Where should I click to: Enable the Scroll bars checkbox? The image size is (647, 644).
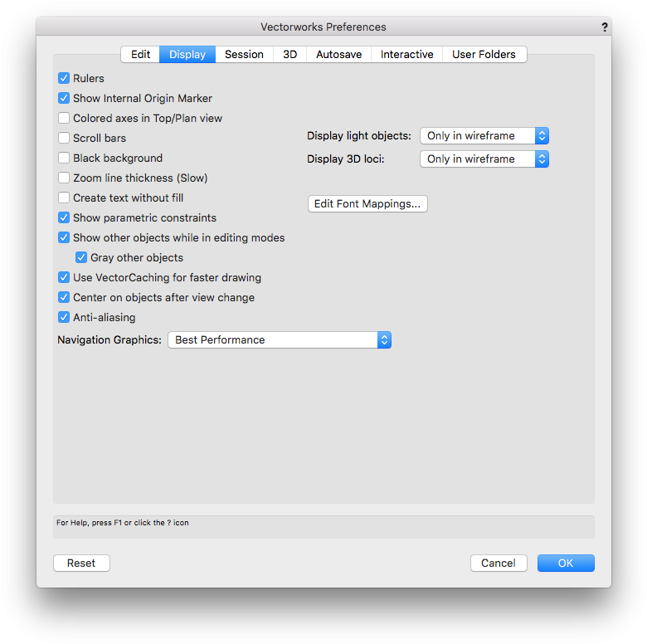pos(64,138)
